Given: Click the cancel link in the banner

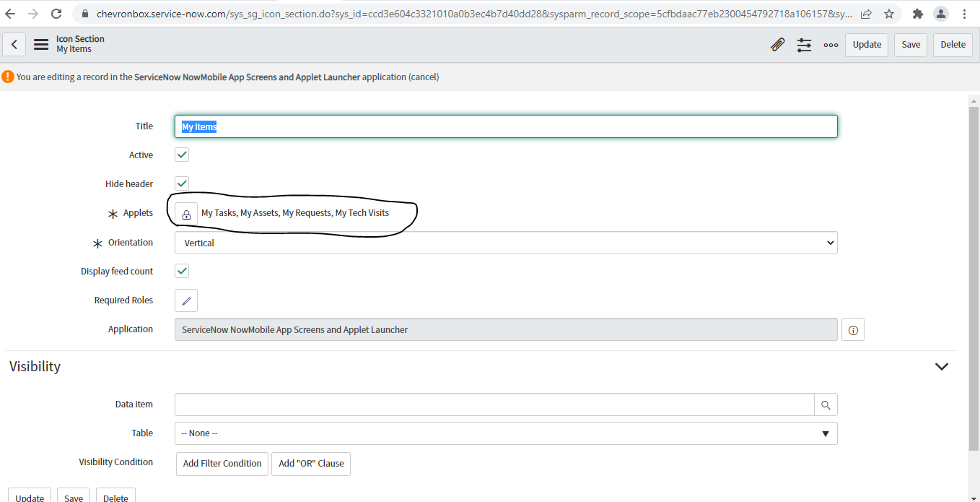Looking at the screenshot, I should (x=424, y=77).
